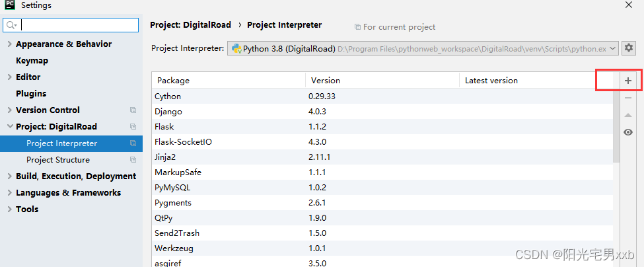The height and width of the screenshot is (267, 644).
Task: Select the Cython package row
Action: pyautogui.click(x=382, y=96)
